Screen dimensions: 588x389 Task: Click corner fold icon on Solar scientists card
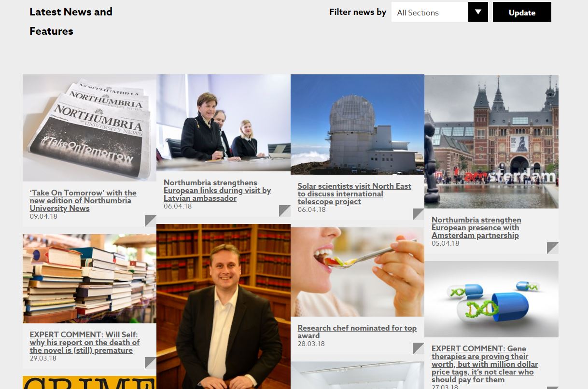coord(419,214)
